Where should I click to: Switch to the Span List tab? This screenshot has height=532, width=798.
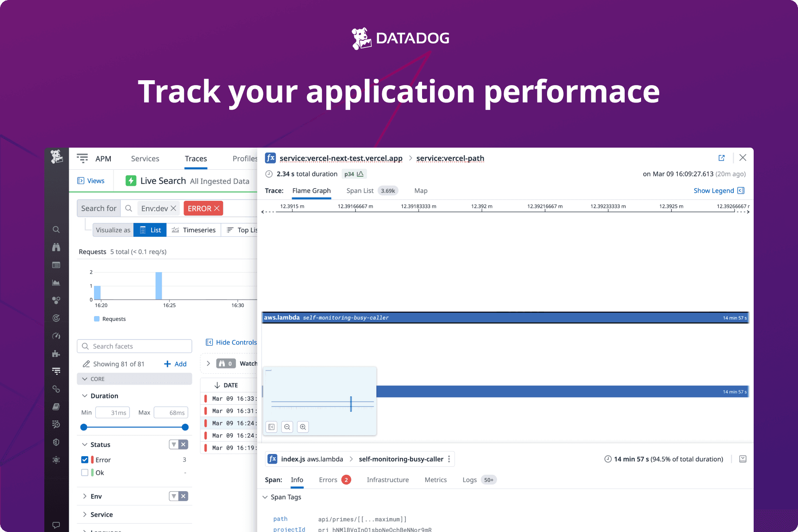click(360, 191)
